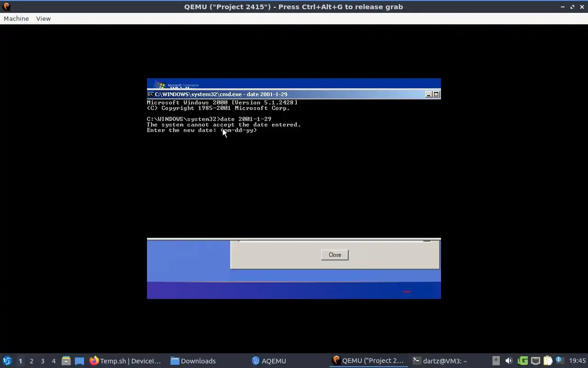Maximize the QEMU window
Image resolution: width=588 pixels, height=368 pixels.
click(572, 7)
